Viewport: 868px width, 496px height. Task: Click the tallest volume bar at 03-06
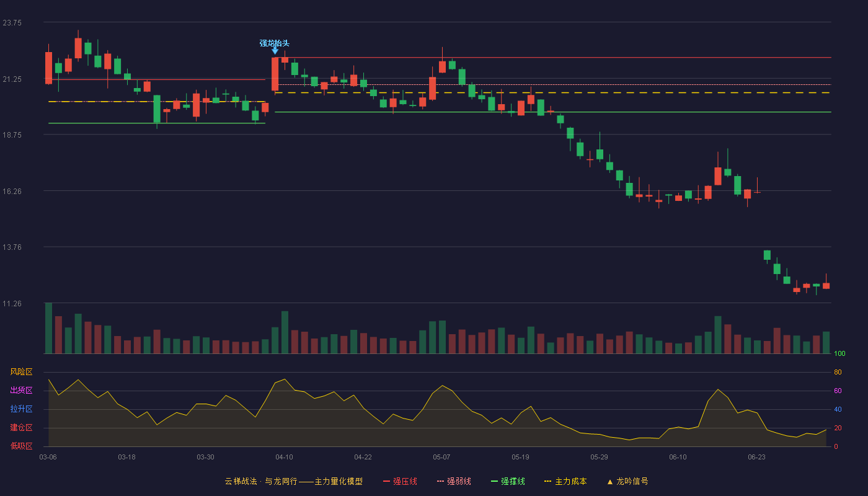point(48,328)
